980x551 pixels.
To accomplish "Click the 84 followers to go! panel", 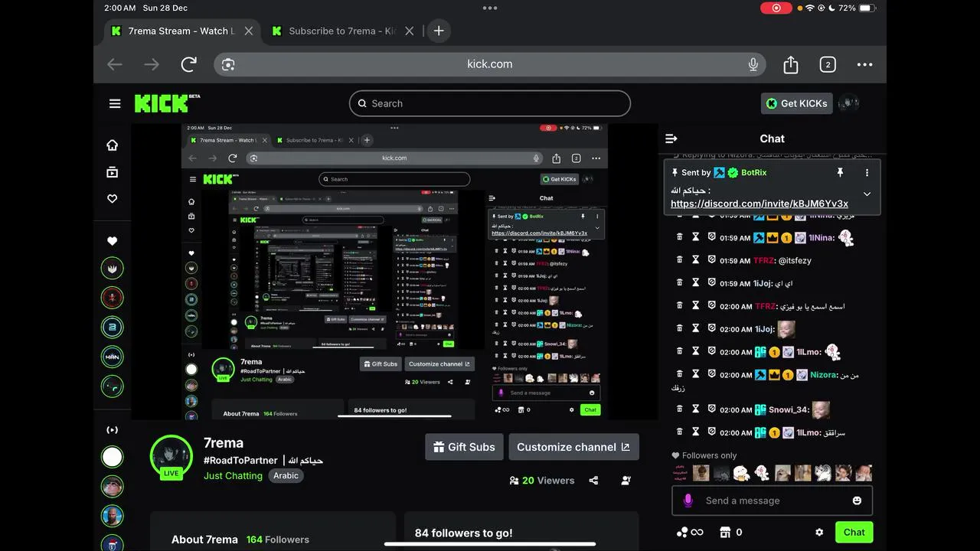I will [521, 533].
